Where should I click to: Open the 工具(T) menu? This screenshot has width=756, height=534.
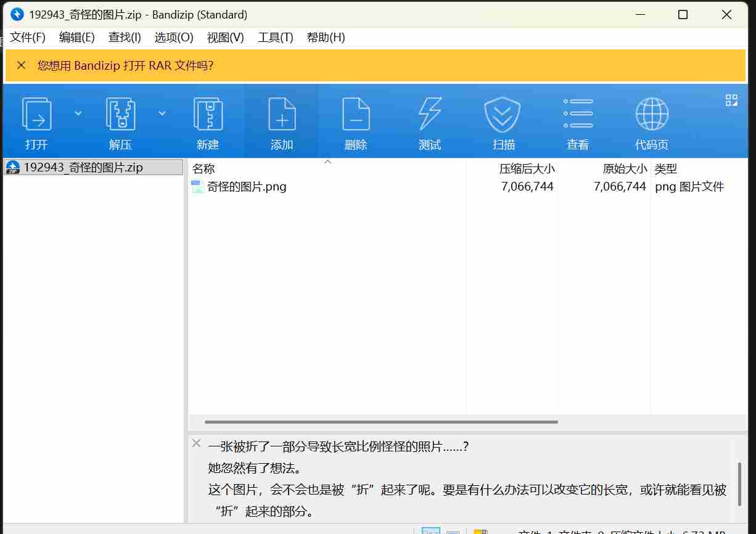275,38
